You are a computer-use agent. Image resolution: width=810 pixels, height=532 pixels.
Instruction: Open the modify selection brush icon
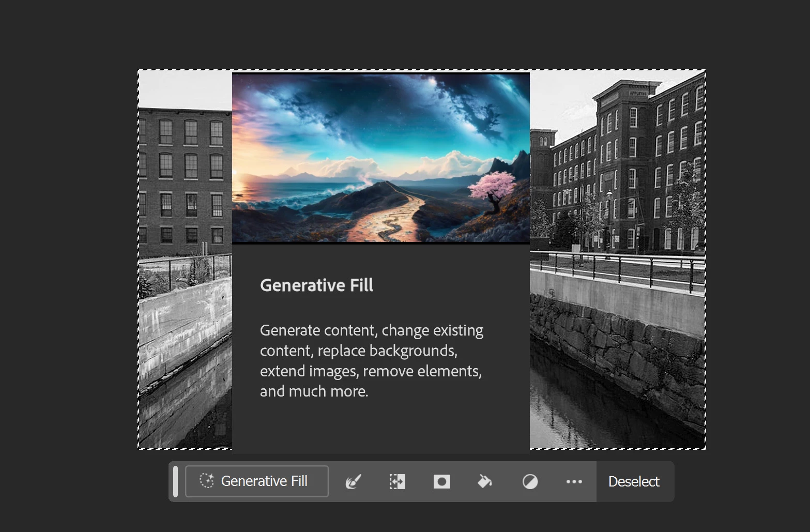(353, 482)
